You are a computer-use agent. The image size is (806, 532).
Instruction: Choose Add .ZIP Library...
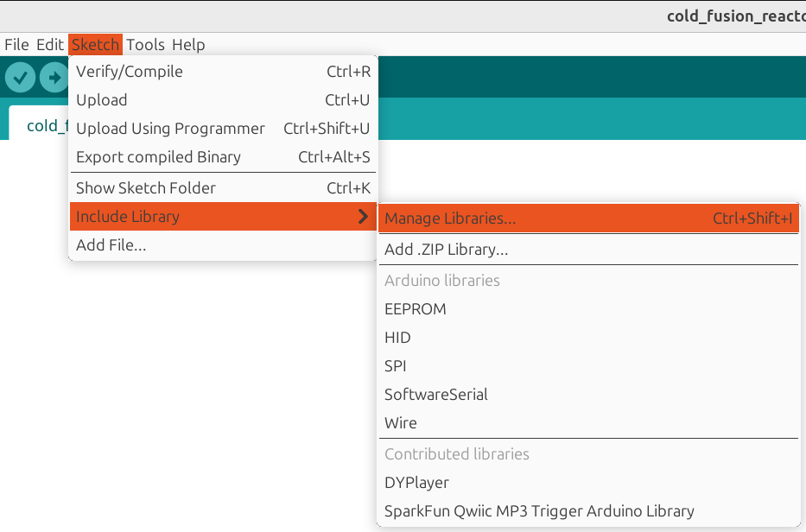click(445, 249)
